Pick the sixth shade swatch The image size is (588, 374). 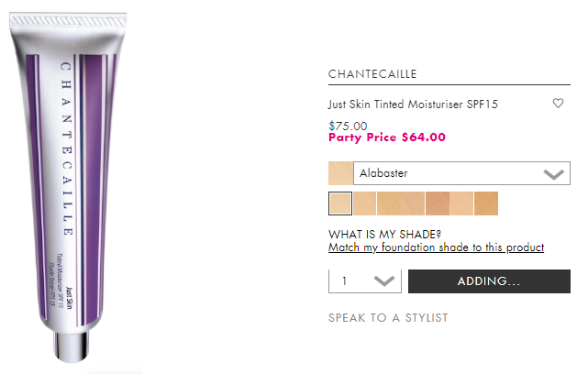461,203
